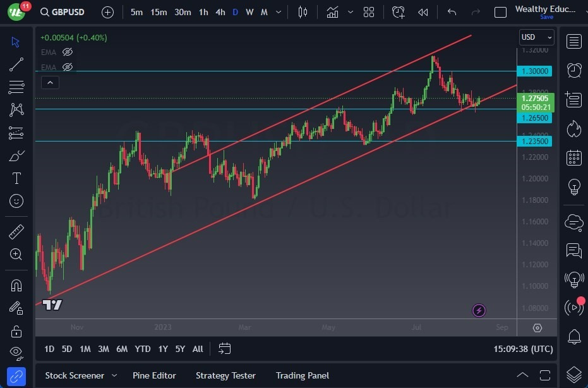Select the Trend Line tool
Screen dimensions: 588x388
pos(16,64)
